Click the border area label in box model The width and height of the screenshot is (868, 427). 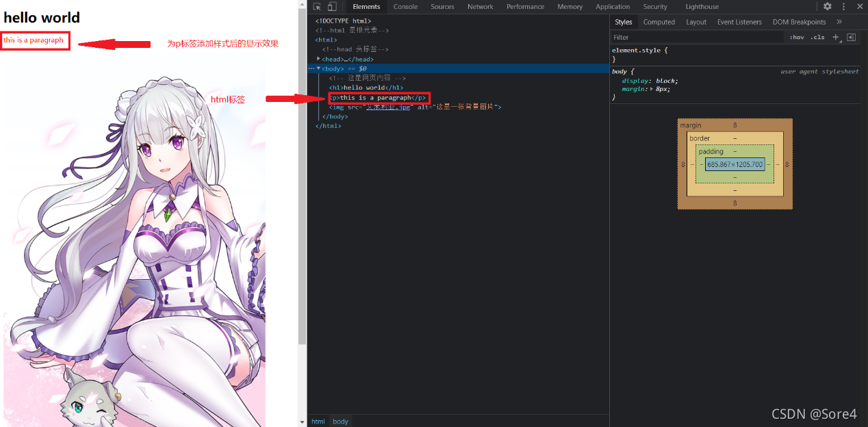coord(700,138)
